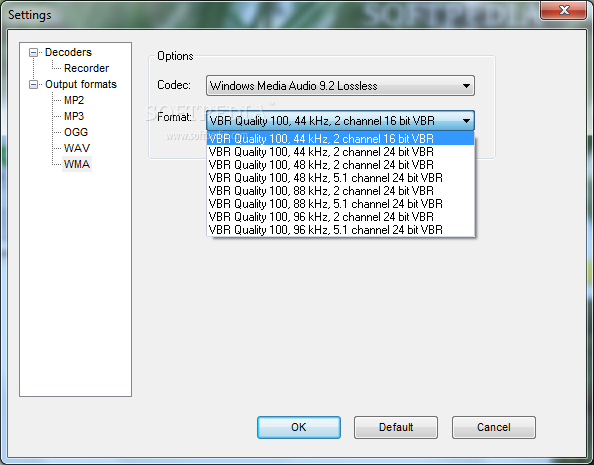Open the OGG output format settings
The image size is (594, 465).
click(x=76, y=132)
